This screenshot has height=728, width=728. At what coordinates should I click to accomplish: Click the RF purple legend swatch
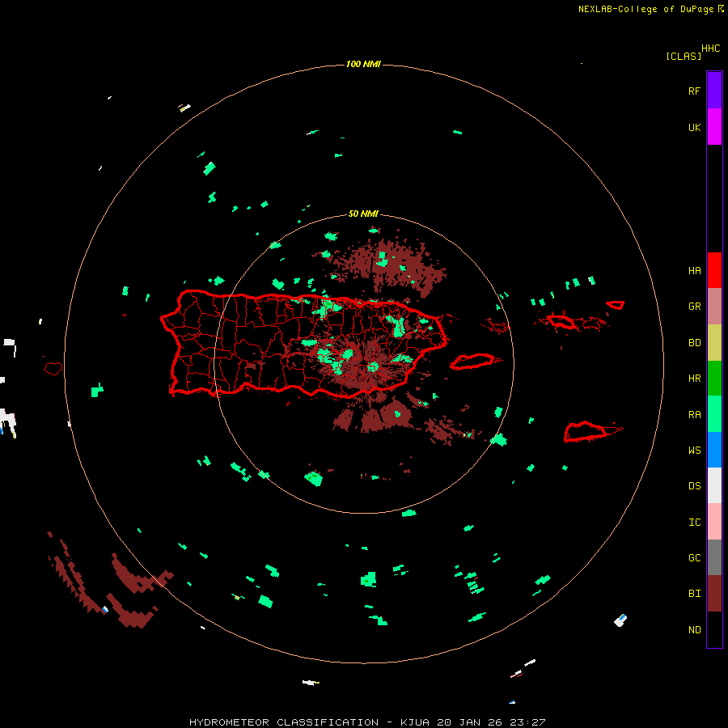click(714, 91)
